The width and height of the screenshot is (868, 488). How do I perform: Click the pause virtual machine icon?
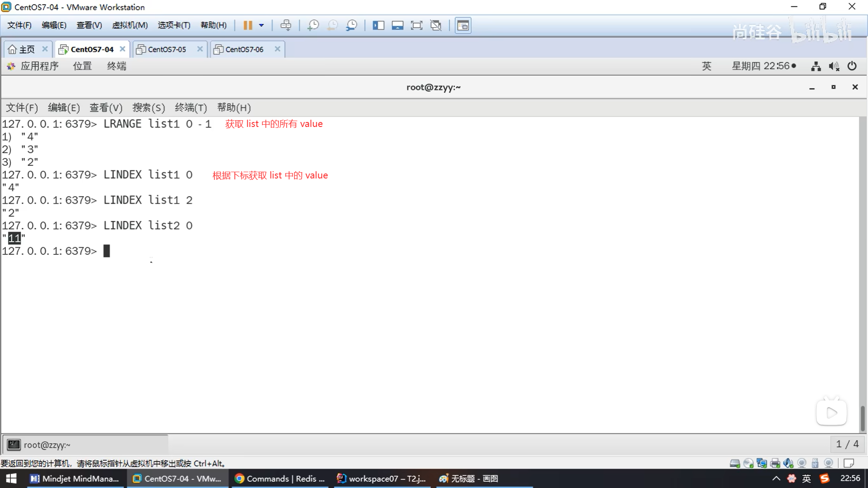[247, 25]
